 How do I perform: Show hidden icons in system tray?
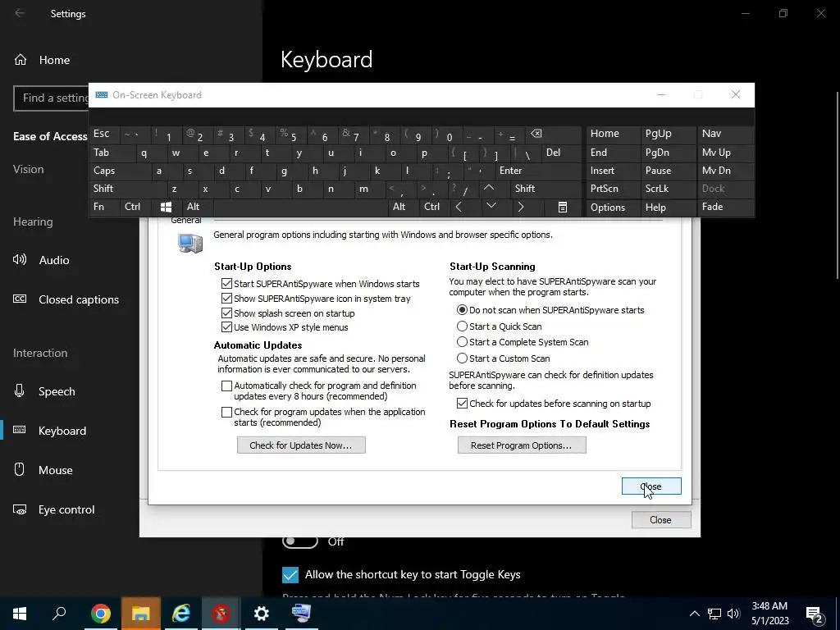[x=694, y=614]
